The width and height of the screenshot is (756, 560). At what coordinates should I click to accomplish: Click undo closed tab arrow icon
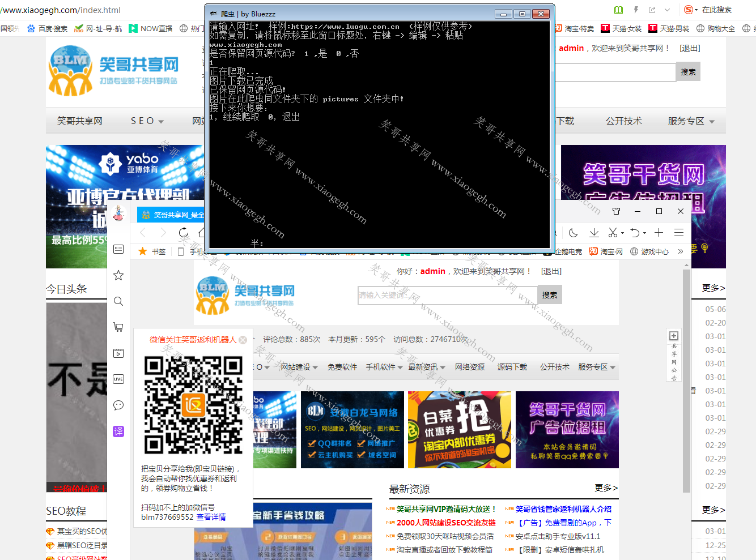click(x=635, y=233)
